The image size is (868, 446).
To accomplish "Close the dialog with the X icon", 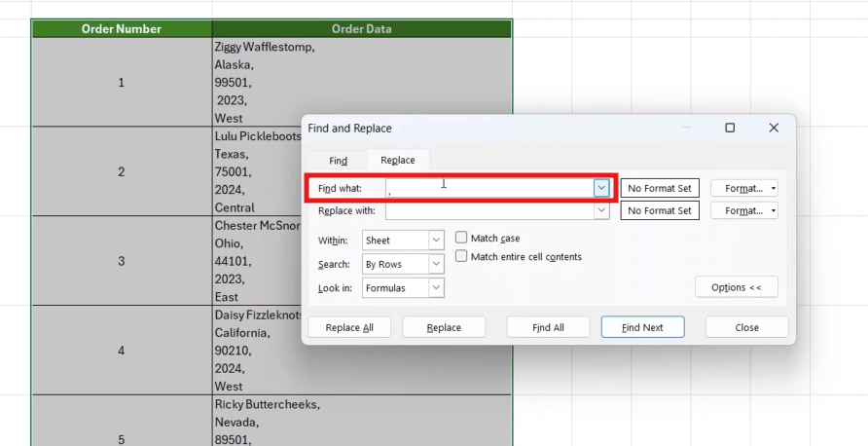I will 774,128.
